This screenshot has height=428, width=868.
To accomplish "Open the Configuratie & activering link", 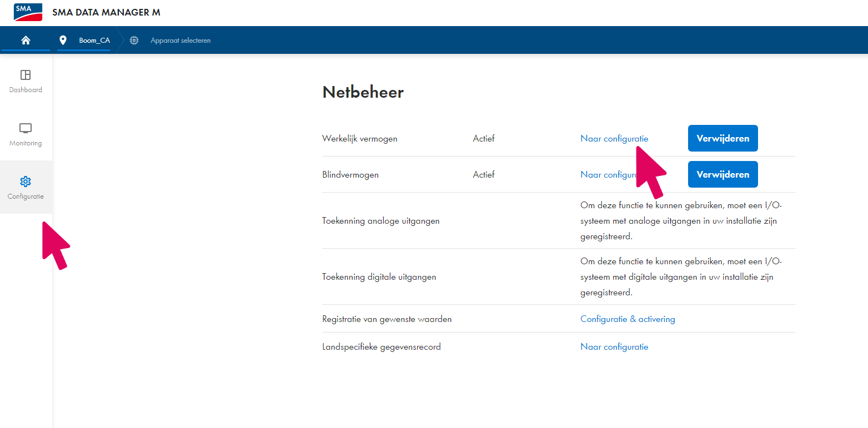I will [x=628, y=319].
